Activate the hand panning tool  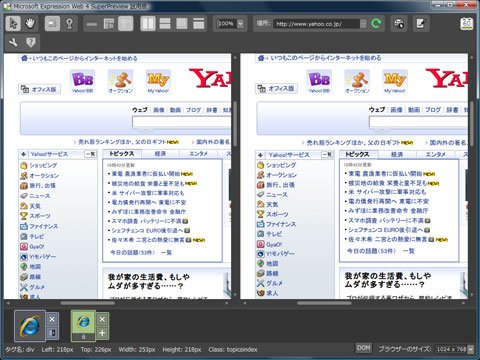[x=30, y=23]
